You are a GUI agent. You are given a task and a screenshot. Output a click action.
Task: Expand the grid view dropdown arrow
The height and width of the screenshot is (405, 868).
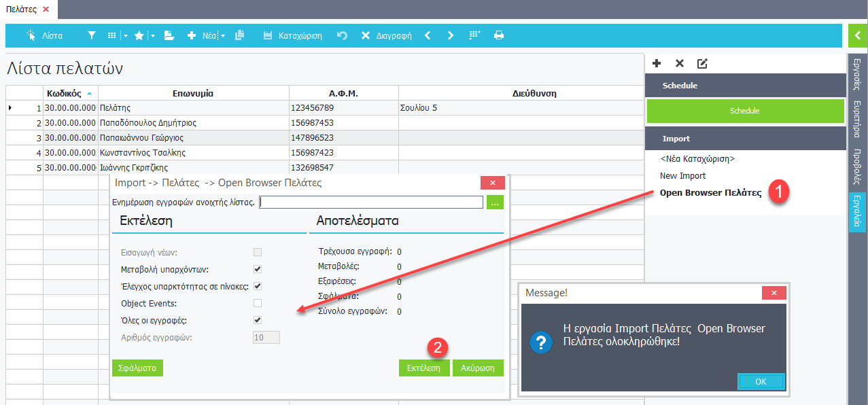(x=126, y=36)
